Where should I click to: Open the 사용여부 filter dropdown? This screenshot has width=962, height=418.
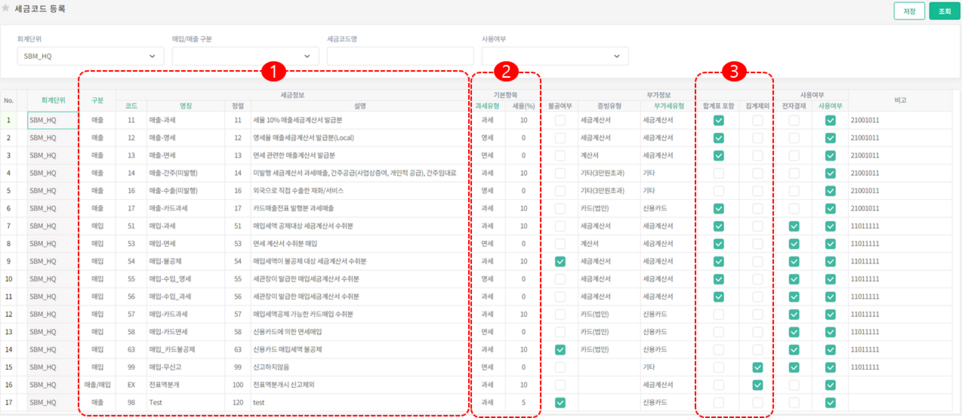coord(555,57)
